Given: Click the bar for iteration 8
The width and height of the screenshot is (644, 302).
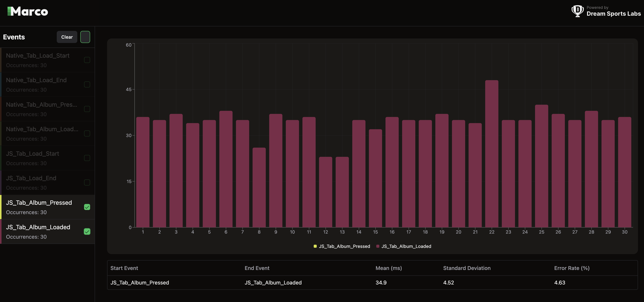Looking at the screenshot, I should (259, 188).
